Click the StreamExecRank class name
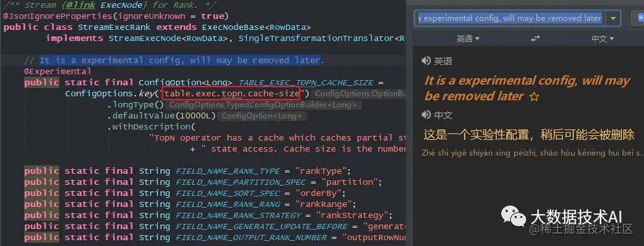The height and width of the screenshot is (246, 644). [114, 27]
